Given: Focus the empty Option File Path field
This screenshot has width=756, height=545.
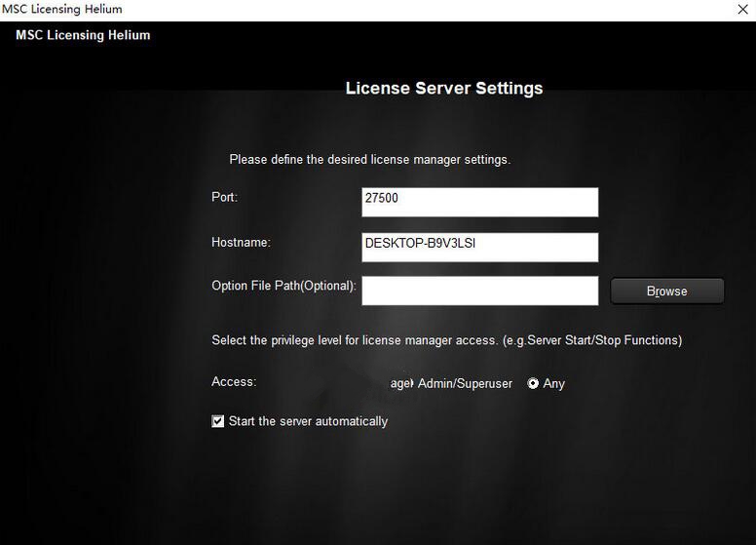Looking at the screenshot, I should 479,291.
